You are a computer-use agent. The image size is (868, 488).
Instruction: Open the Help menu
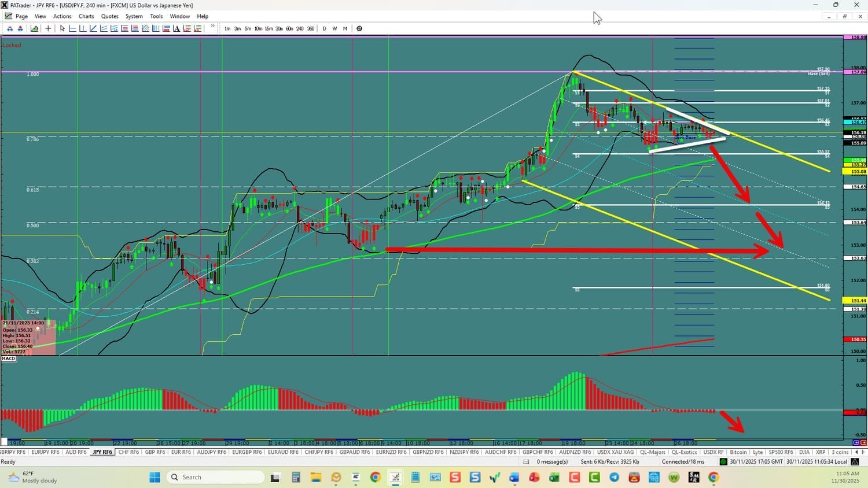pos(203,16)
